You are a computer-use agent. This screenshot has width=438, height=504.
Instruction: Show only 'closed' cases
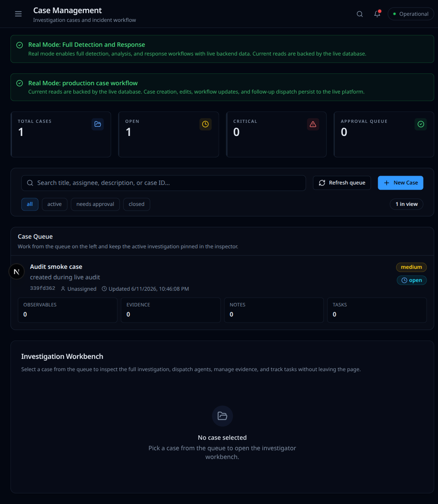coord(137,204)
